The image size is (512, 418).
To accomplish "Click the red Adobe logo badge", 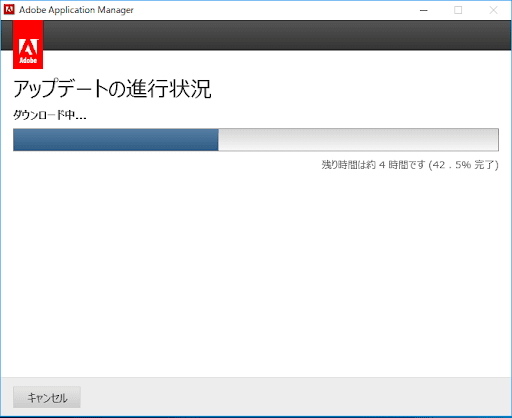I will point(28,45).
